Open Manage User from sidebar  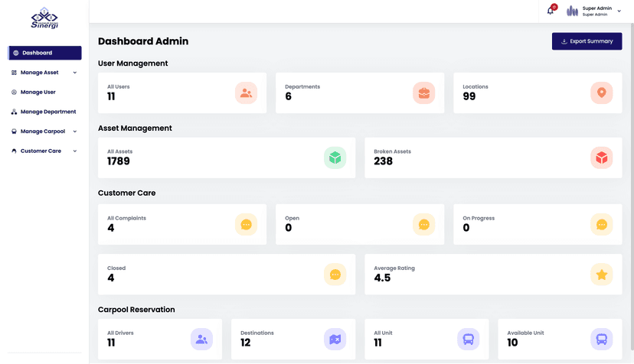tap(38, 93)
